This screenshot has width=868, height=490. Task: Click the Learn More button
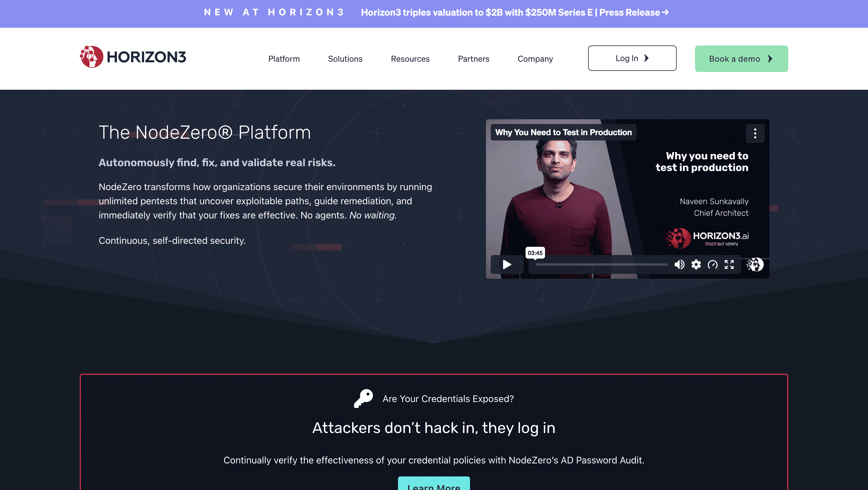(434, 484)
